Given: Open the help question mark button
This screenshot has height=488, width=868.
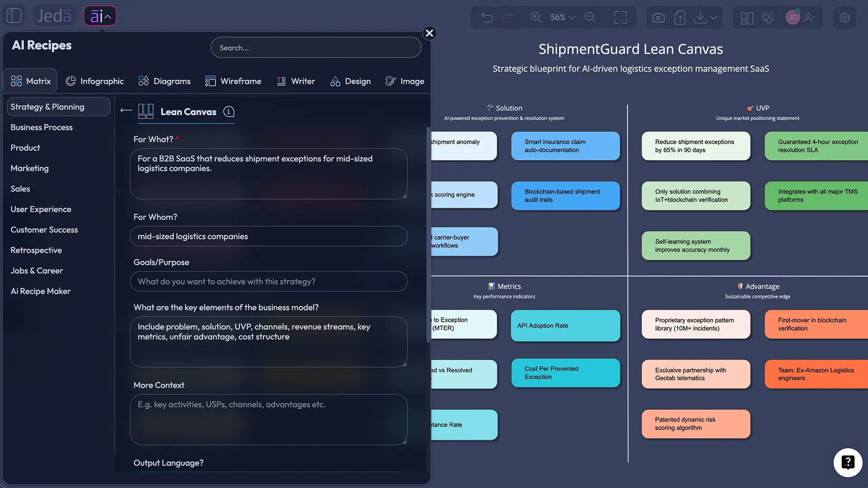Looking at the screenshot, I should [848, 462].
